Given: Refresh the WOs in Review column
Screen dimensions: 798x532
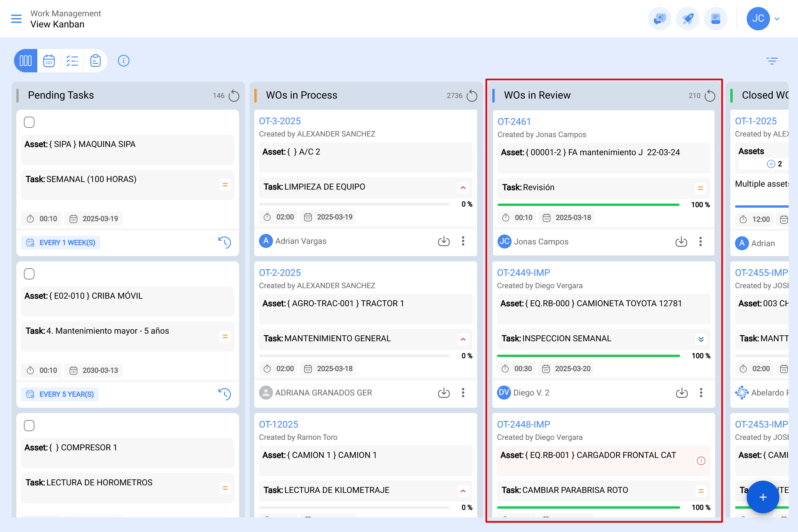Looking at the screenshot, I should (x=710, y=96).
